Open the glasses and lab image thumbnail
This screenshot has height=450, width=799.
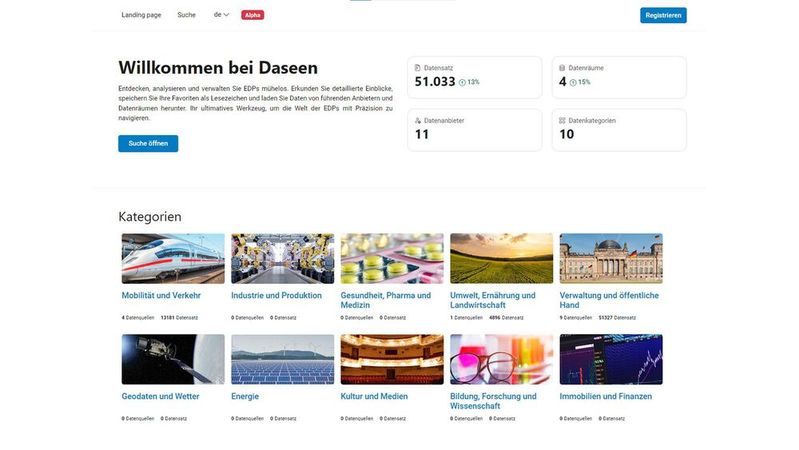point(501,359)
